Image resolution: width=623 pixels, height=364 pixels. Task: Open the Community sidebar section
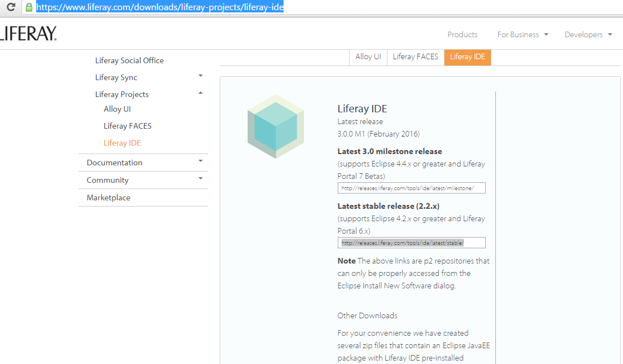108,180
